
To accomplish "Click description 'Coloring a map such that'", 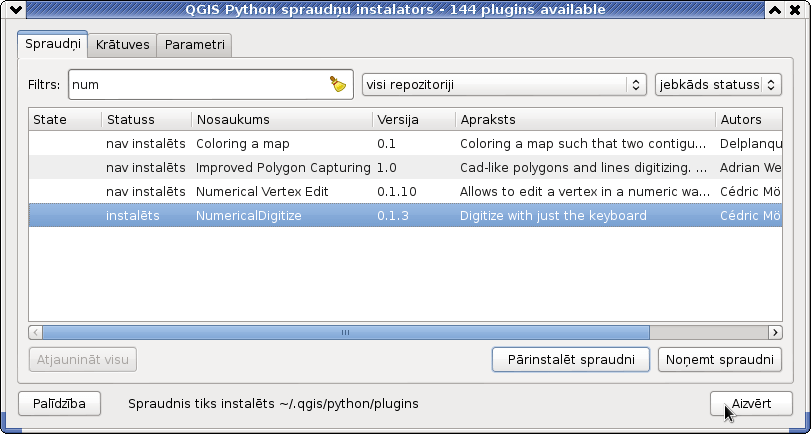I will 583,144.
